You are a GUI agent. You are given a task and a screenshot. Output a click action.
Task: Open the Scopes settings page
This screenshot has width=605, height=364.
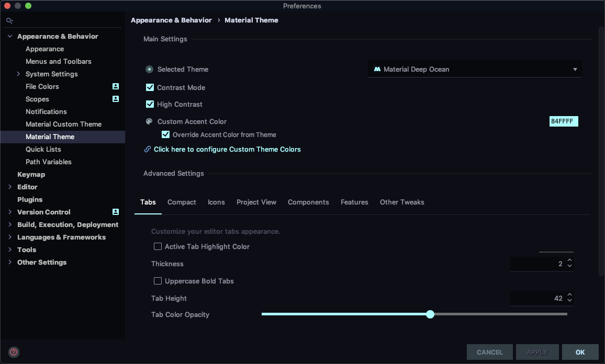38,99
